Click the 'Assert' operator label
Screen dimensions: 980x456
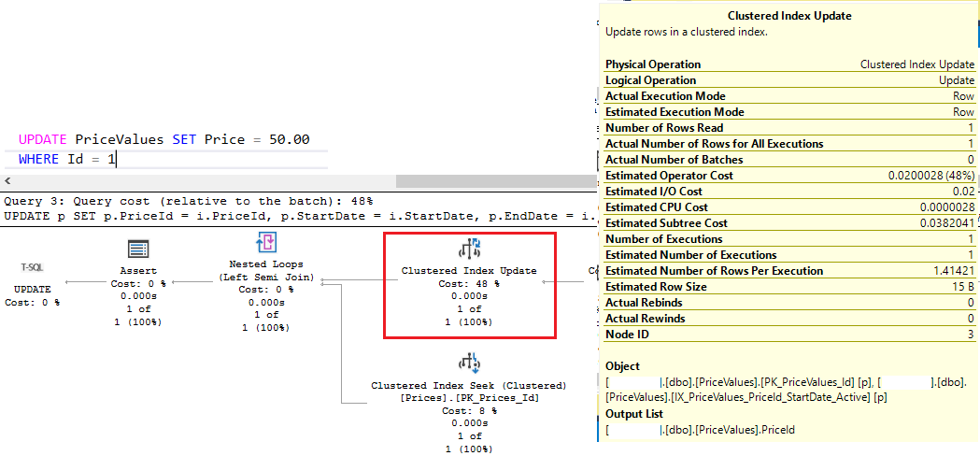point(138,271)
